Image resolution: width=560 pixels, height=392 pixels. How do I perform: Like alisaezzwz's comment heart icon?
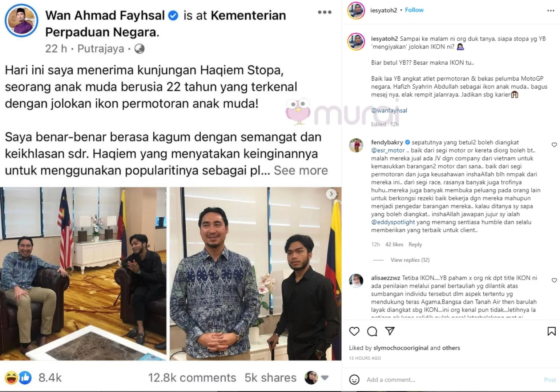pyautogui.click(x=554, y=280)
